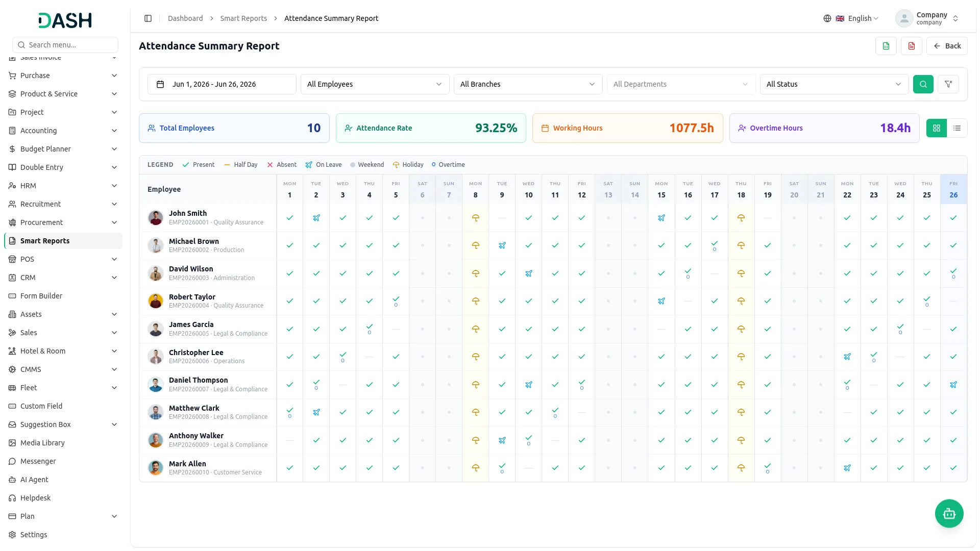This screenshot has height=551, width=980.
Task: Click Robert Taylor's avatar photo
Action: [156, 301]
